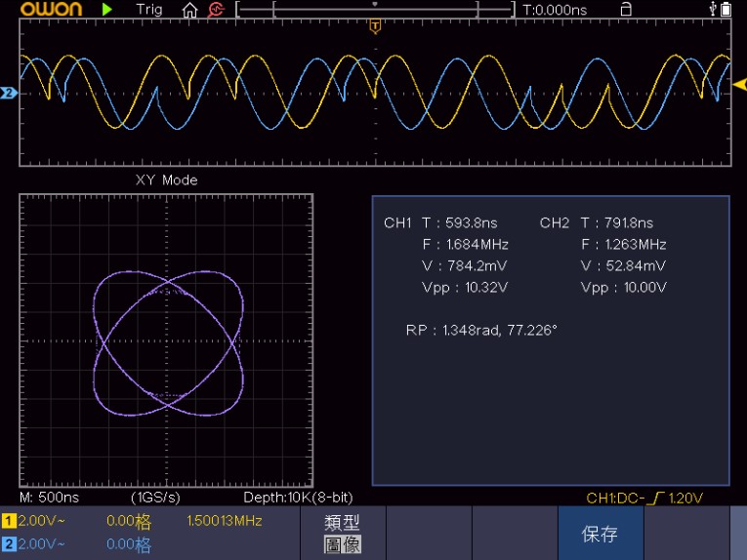Viewport: 747px width, 560px height.
Task: Tap the padlock icon
Action: coord(626,9)
